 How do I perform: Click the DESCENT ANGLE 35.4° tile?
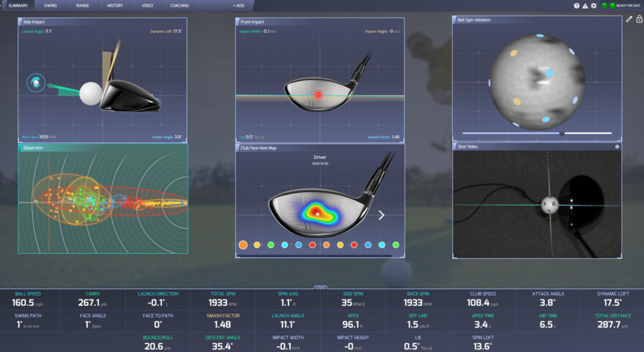[223, 343]
